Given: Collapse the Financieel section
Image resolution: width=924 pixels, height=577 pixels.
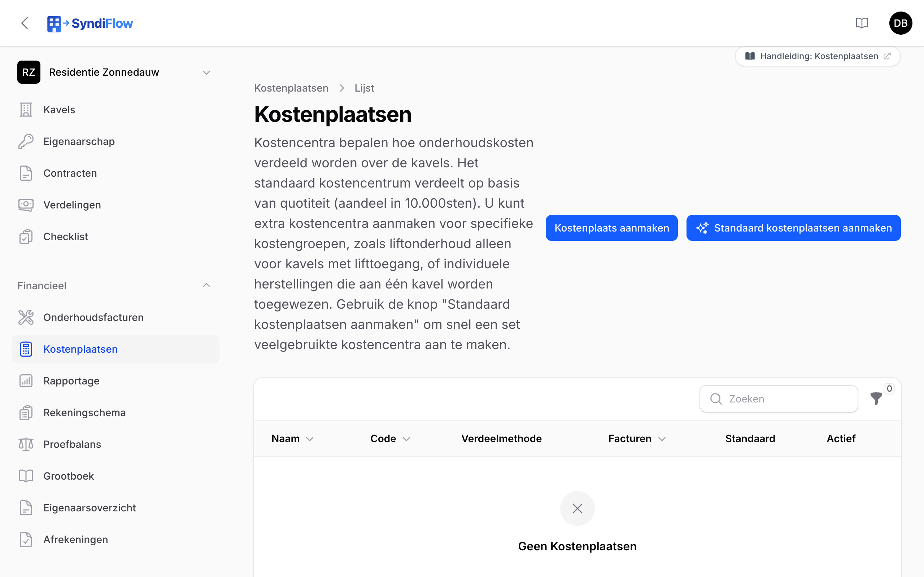Looking at the screenshot, I should pos(206,286).
